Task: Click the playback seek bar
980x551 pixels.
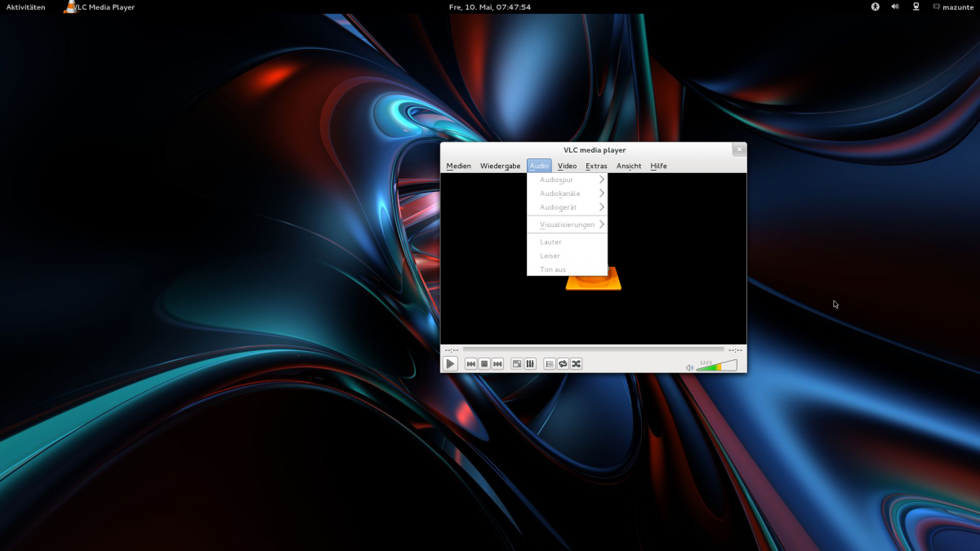Action: tap(593, 349)
